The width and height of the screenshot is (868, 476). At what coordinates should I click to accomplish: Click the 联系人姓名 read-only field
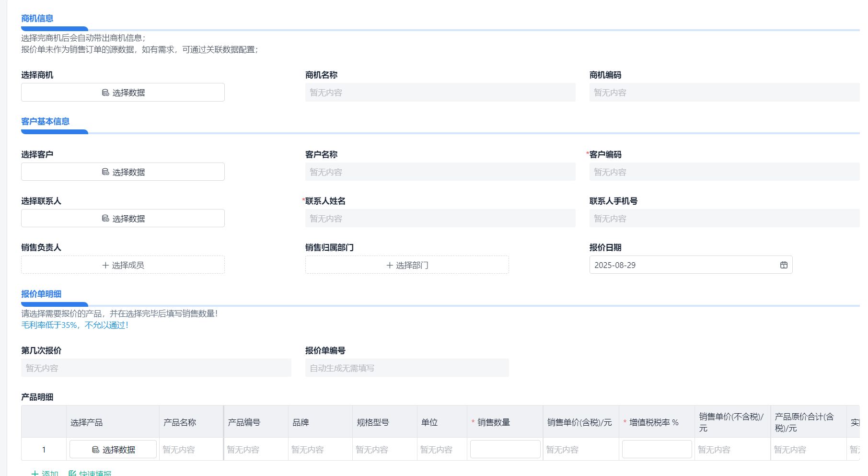pyautogui.click(x=440, y=218)
